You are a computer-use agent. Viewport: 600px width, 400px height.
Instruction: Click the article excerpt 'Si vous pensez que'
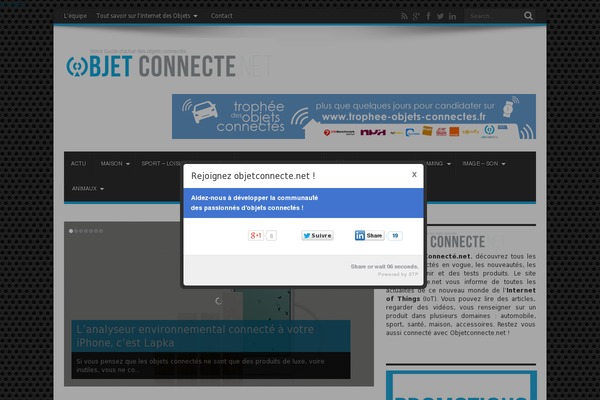click(200, 366)
